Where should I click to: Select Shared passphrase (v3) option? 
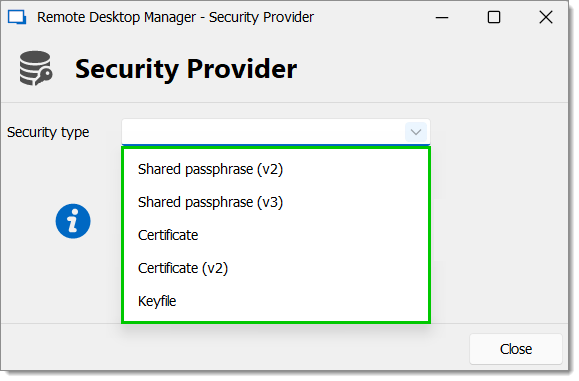click(276, 202)
